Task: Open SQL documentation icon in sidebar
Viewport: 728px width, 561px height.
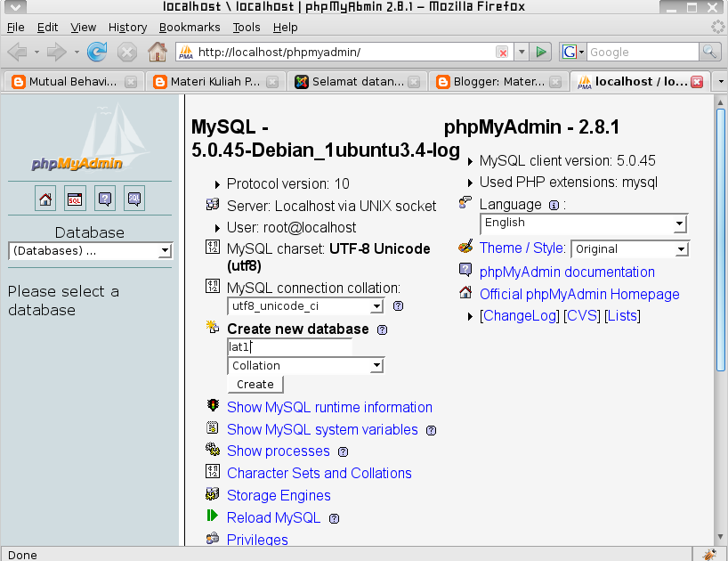Action: click(x=134, y=199)
